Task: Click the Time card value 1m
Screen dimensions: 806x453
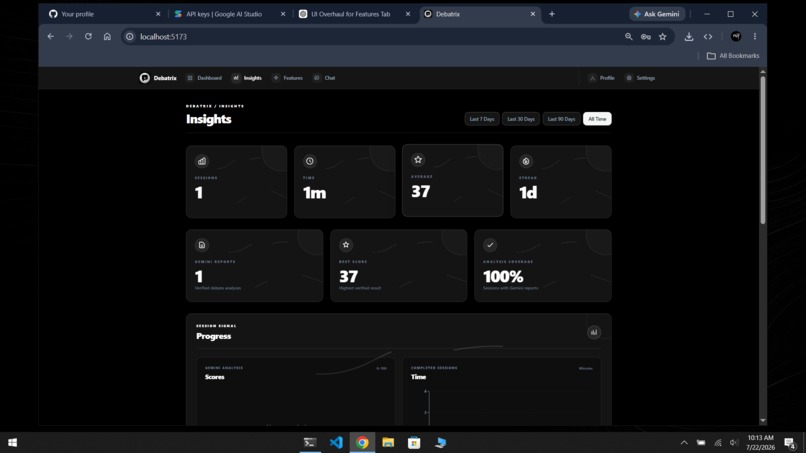Action: tap(314, 192)
